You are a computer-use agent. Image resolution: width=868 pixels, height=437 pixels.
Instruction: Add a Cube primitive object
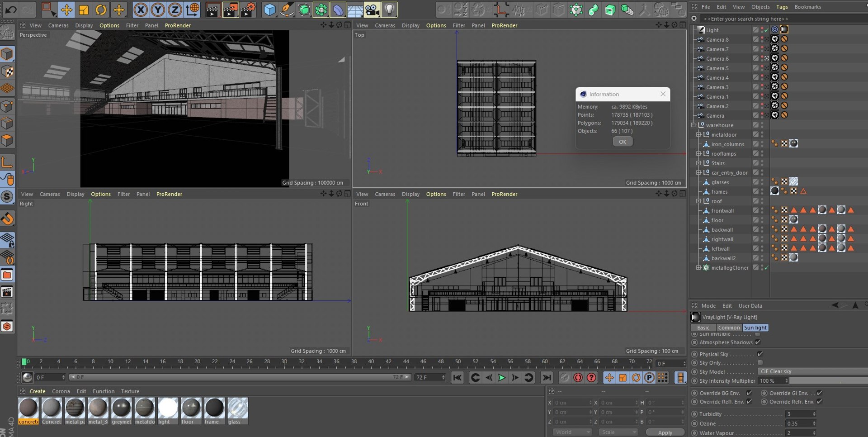coord(269,9)
